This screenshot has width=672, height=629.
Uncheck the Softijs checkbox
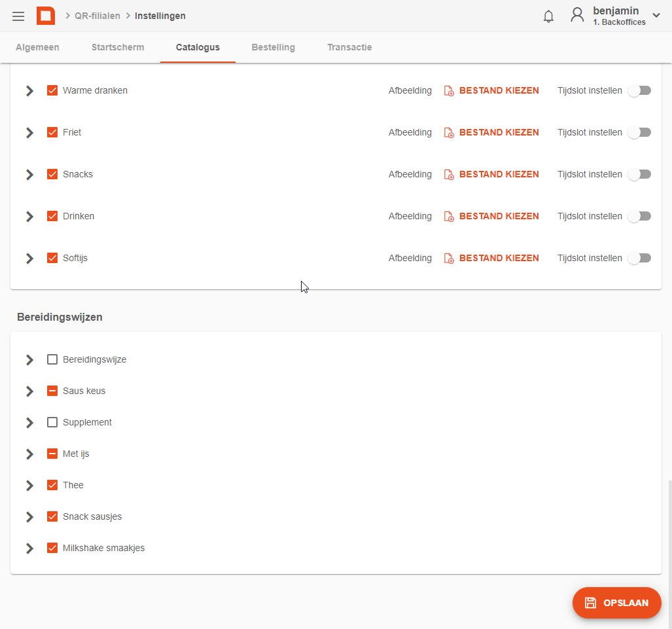pyautogui.click(x=52, y=258)
